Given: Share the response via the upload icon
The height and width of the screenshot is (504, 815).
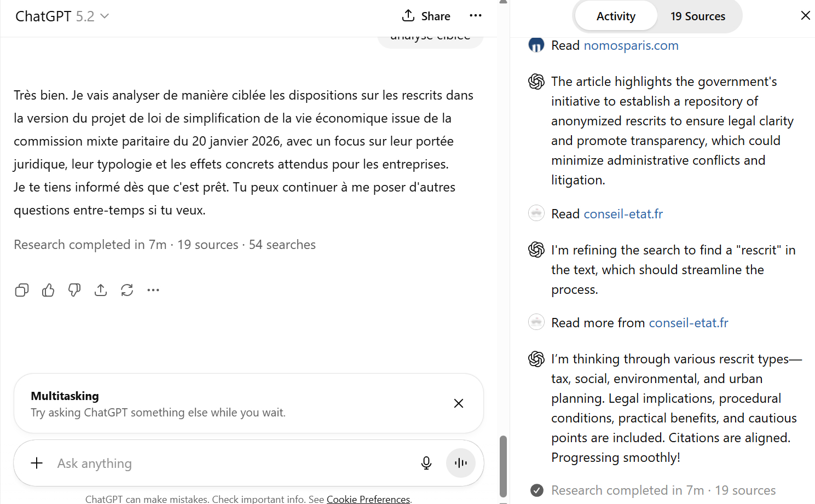Looking at the screenshot, I should [101, 290].
